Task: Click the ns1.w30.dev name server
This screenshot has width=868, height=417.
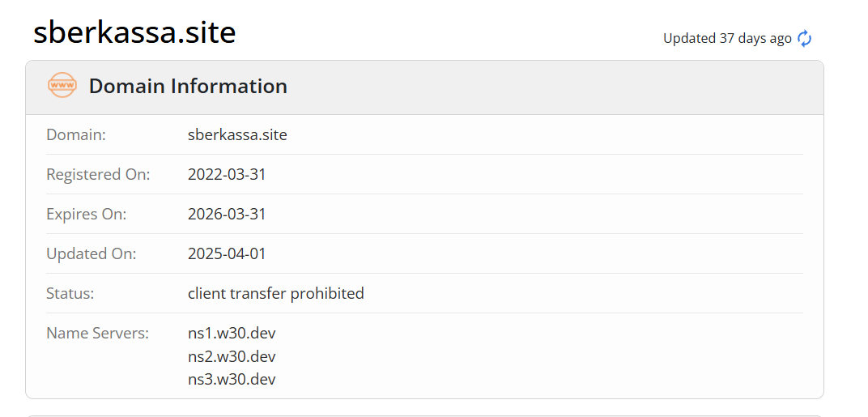Action: pyautogui.click(x=232, y=333)
